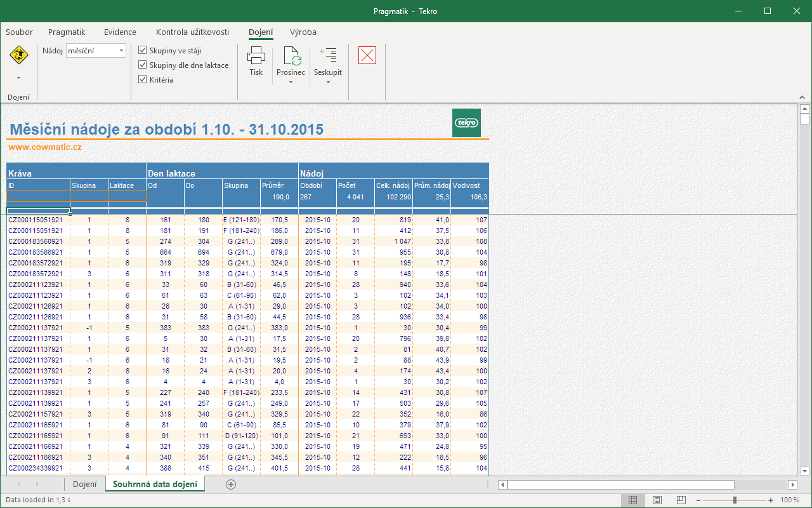Viewport: 812px width, 508px height.
Task: Uncheck Skupiny ve stáji checkbox
Action: [143, 50]
